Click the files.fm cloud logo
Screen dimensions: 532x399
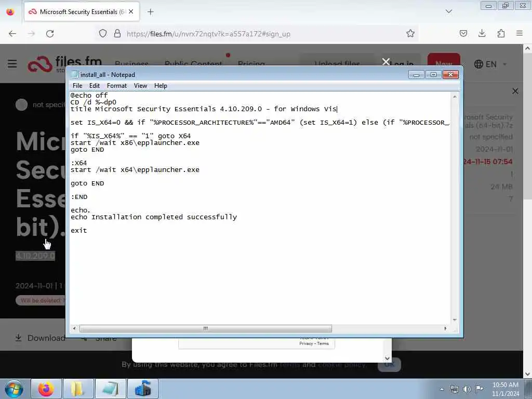pos(39,64)
